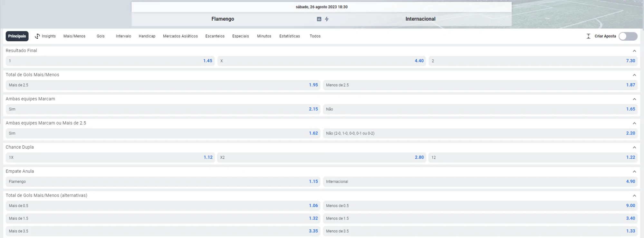
Task: Collapse Ambas equipes Marcam ou Mais de 2.5
Action: tap(634, 123)
